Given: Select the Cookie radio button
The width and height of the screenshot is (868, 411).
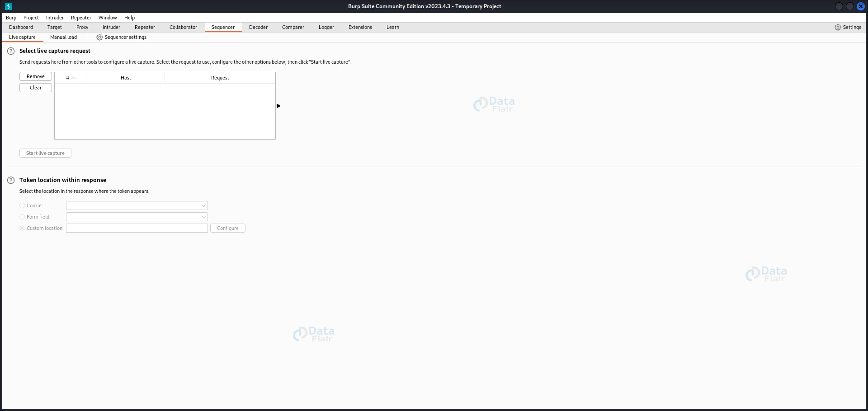Looking at the screenshot, I should (x=22, y=205).
